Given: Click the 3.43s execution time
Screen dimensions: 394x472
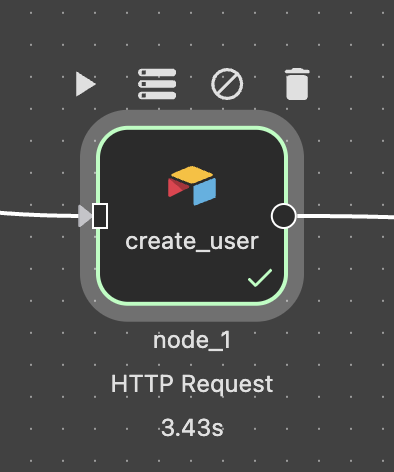Looking at the screenshot, I should [192, 428].
